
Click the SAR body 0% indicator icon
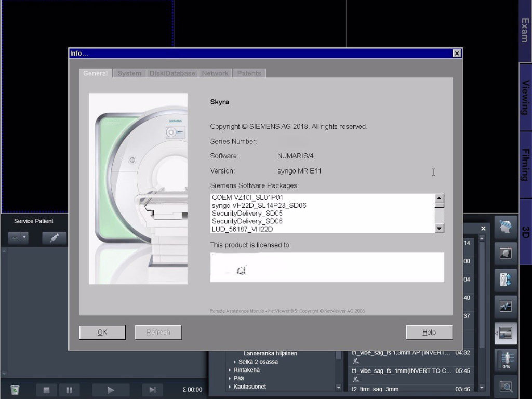click(506, 360)
